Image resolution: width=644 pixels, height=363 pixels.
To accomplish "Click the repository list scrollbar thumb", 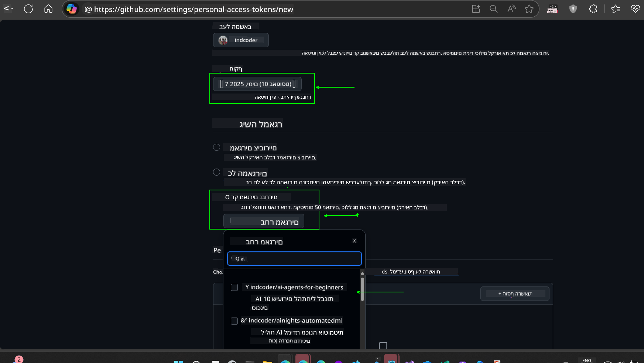I will click(x=362, y=289).
